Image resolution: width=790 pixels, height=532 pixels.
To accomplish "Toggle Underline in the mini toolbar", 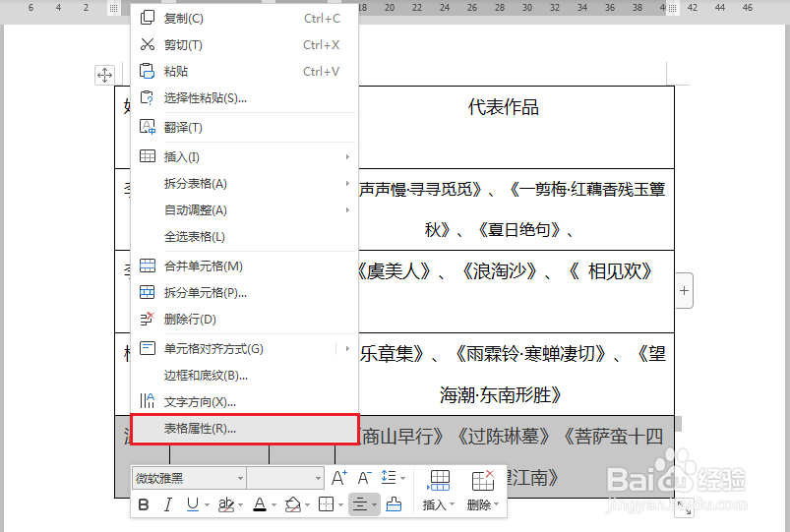I will point(193,504).
